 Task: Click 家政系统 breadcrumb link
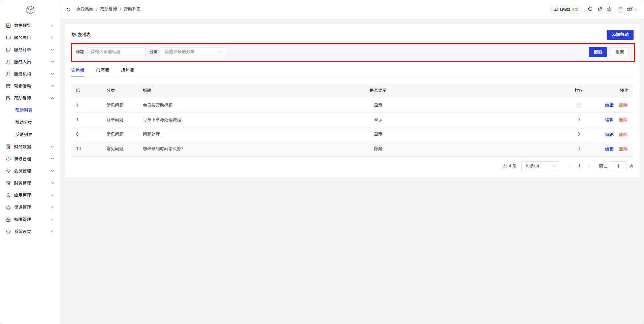[85, 9]
